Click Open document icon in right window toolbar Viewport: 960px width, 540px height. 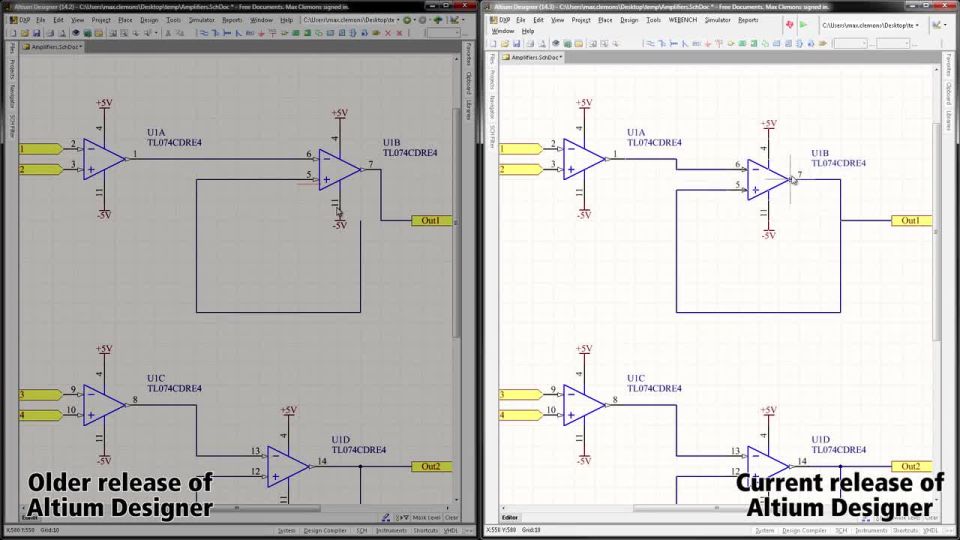point(504,43)
